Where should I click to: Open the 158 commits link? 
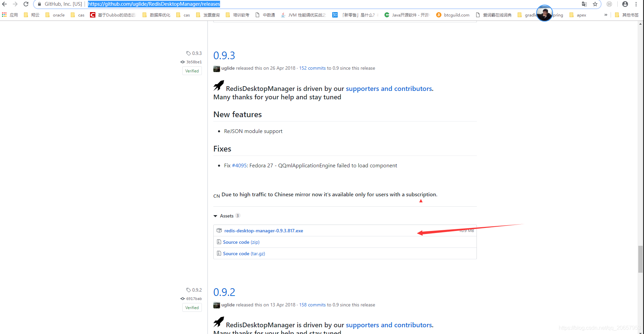click(x=312, y=305)
